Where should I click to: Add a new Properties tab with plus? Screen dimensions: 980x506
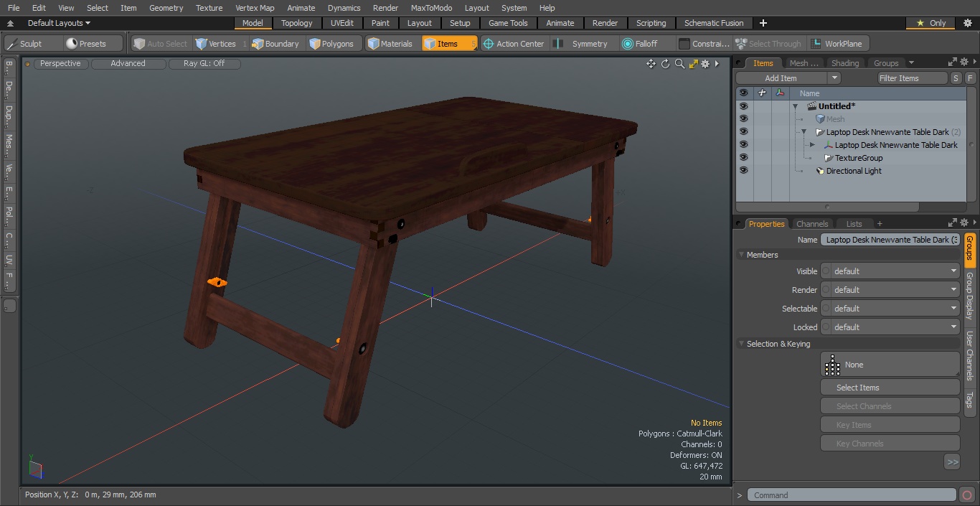tap(880, 224)
